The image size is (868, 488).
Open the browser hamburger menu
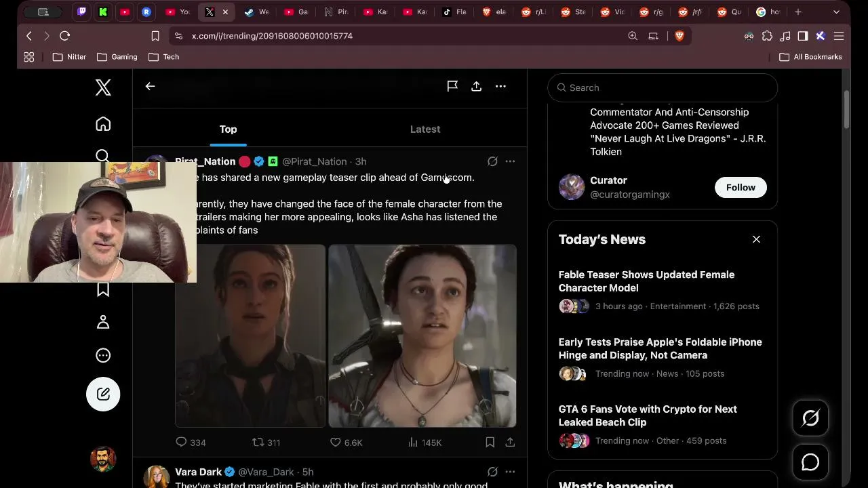coord(839,36)
